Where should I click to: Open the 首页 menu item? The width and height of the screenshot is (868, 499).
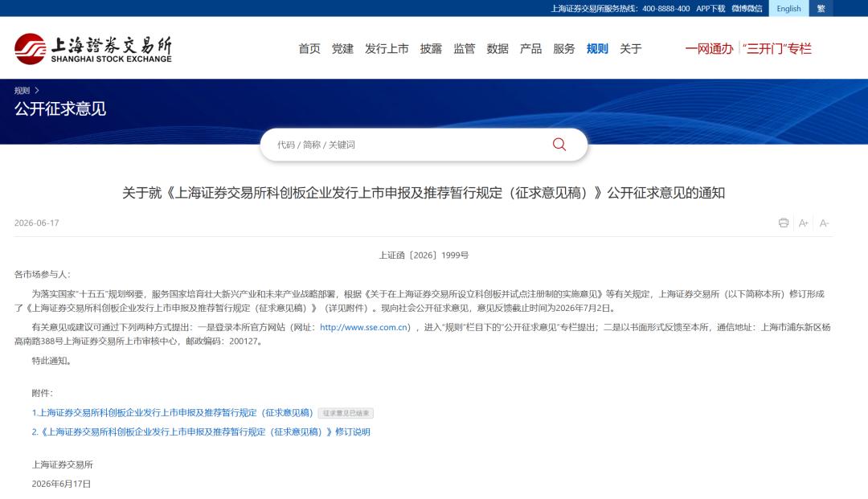[309, 49]
